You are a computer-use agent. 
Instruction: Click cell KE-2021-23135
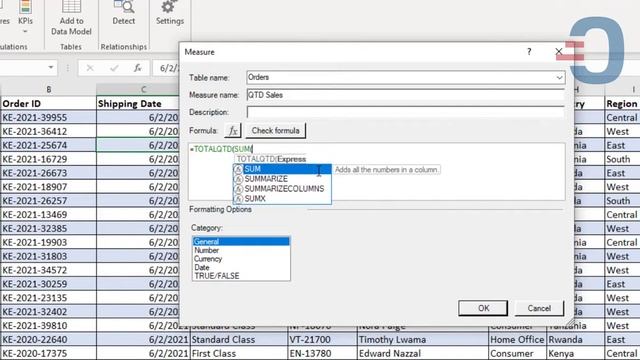coord(49,298)
